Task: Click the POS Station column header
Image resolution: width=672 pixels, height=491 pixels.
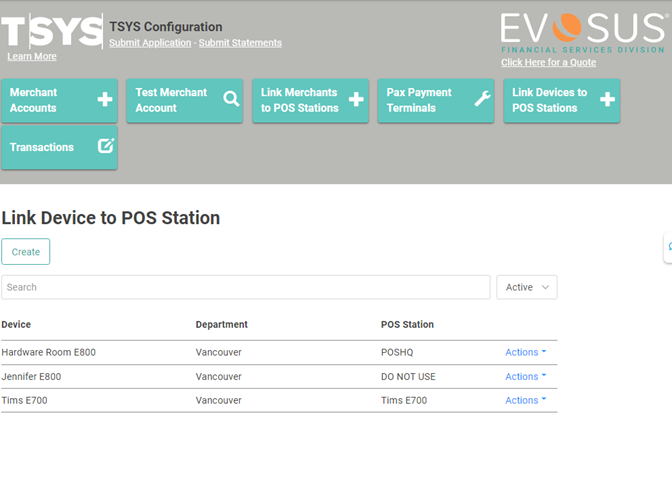Action: tap(407, 324)
